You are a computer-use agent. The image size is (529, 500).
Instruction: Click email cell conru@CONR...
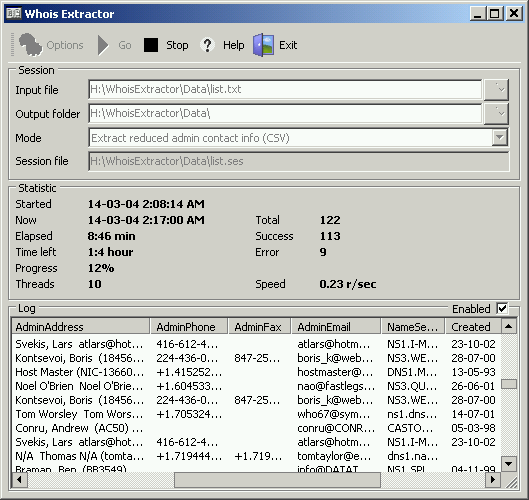click(x=336, y=428)
